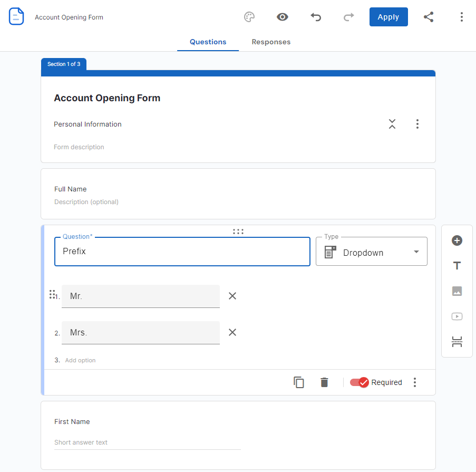Remove the Mrs. option

(232, 332)
